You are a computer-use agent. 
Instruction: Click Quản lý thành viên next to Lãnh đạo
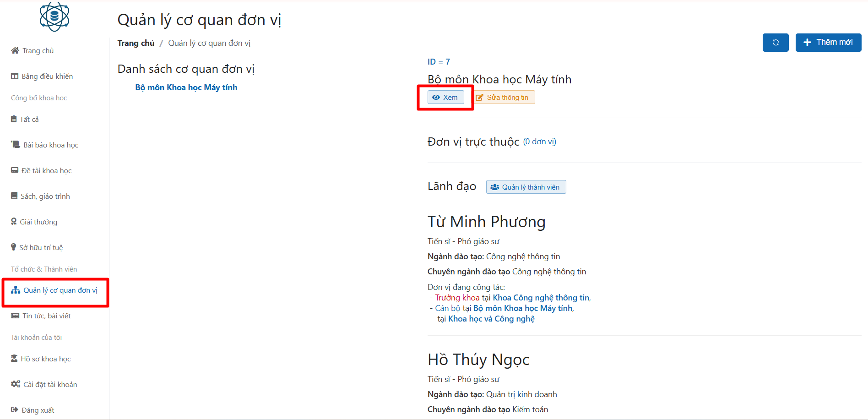click(x=526, y=186)
